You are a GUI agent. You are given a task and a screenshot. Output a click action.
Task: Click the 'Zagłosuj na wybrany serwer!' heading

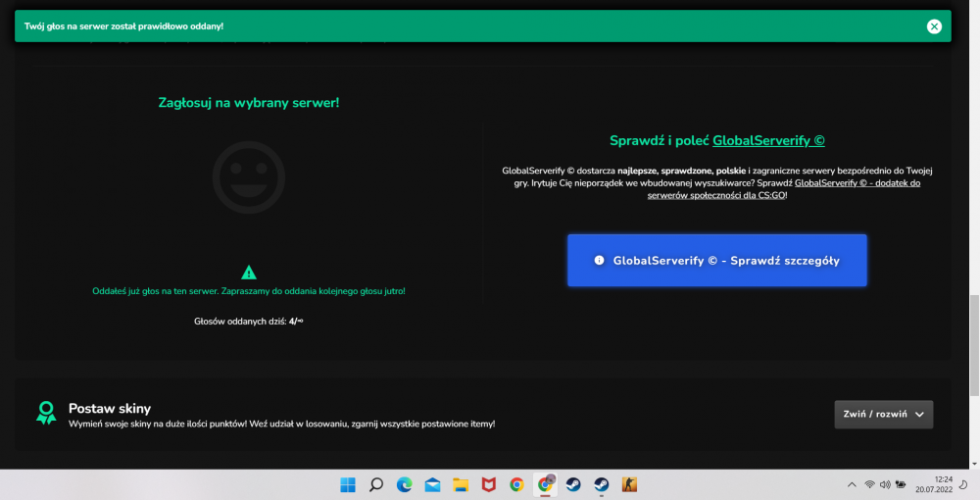coord(249,103)
